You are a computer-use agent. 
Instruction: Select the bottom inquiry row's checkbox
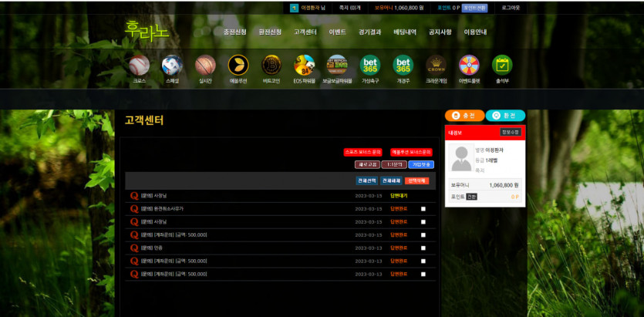tap(423, 274)
